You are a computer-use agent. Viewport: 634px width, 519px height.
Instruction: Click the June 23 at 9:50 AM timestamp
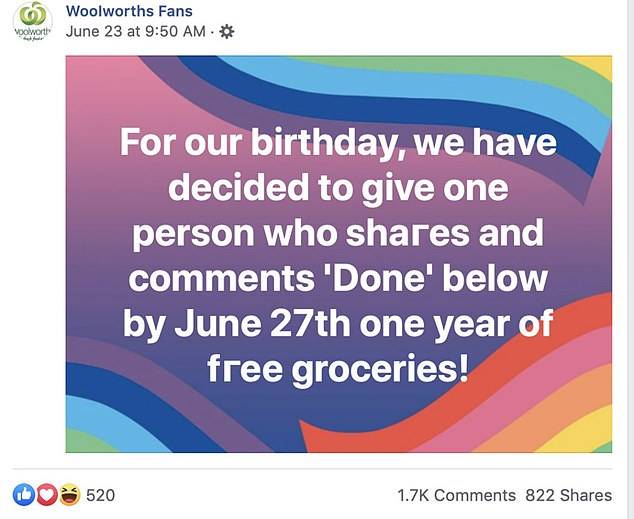point(135,31)
